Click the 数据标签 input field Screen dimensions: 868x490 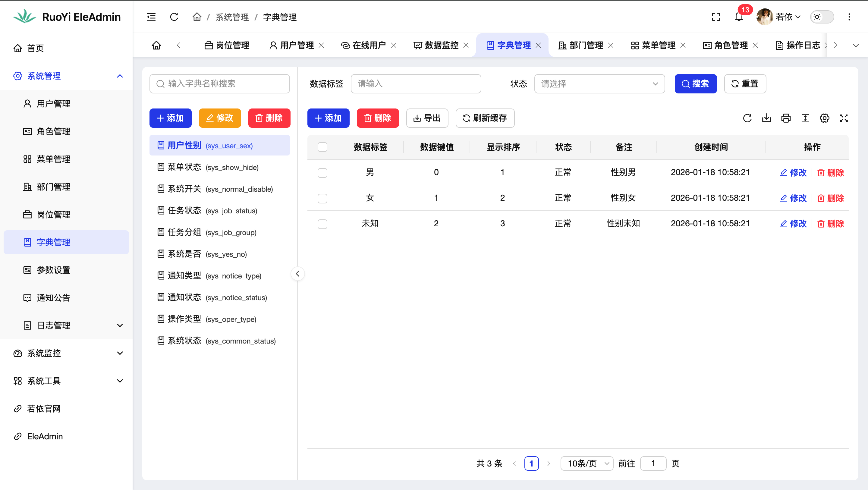(416, 83)
